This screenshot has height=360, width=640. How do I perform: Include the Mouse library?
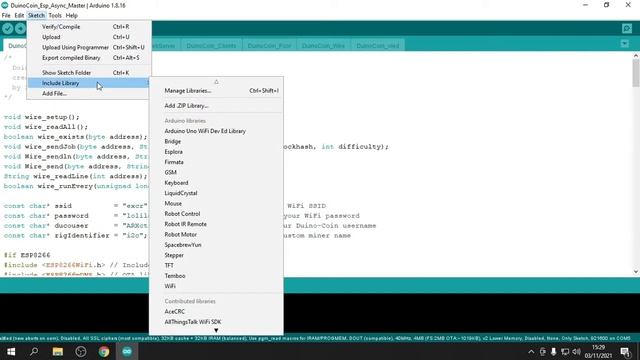(x=216, y=203)
